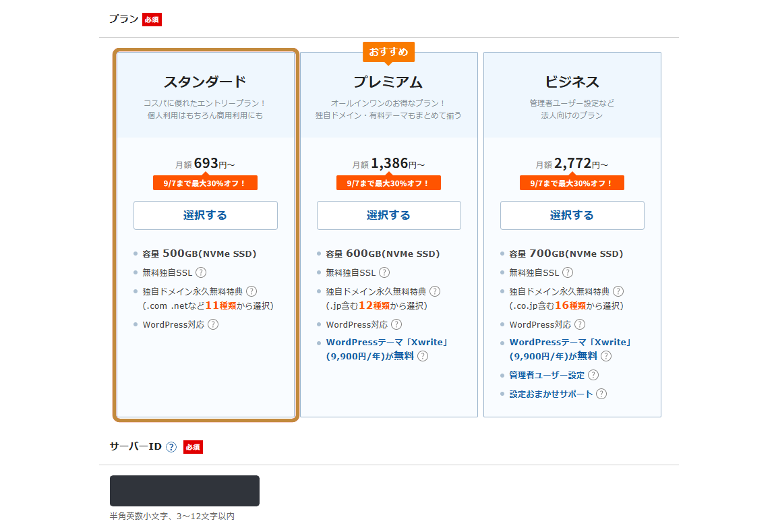Click the プレミアム plan title
The width and height of the screenshot is (774, 532).
(x=388, y=82)
